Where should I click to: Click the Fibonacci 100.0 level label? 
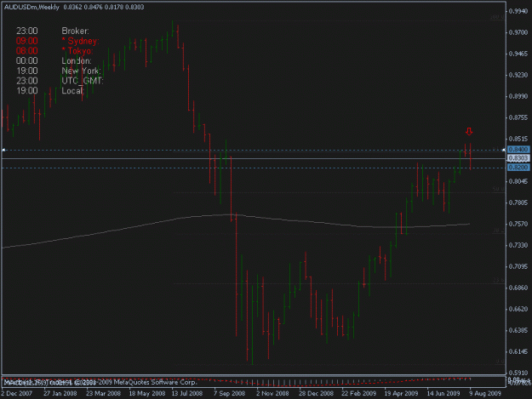pyautogui.click(x=497, y=17)
